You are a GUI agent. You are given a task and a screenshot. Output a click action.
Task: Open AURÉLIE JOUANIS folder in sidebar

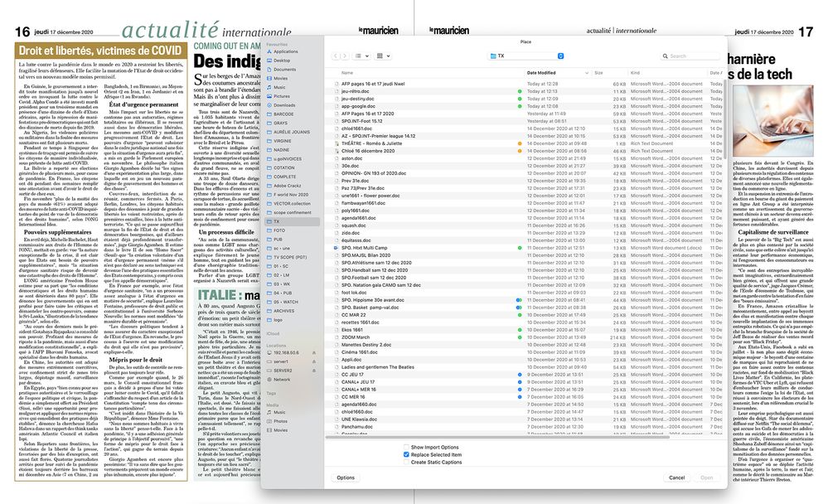(292, 132)
